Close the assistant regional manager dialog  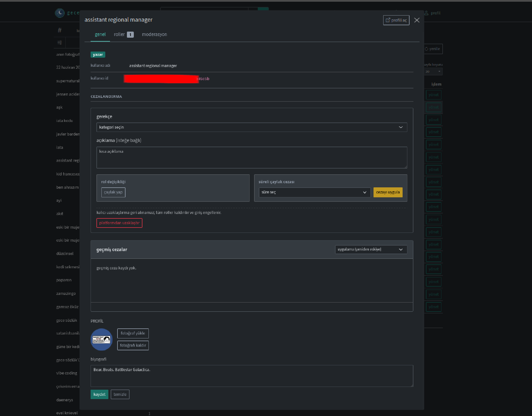(x=417, y=20)
